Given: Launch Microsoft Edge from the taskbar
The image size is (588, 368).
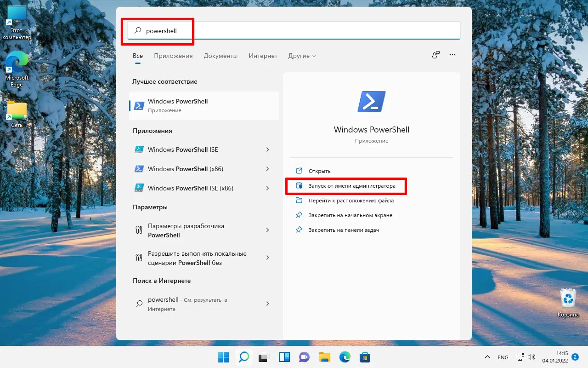Looking at the screenshot, I should pos(345,357).
